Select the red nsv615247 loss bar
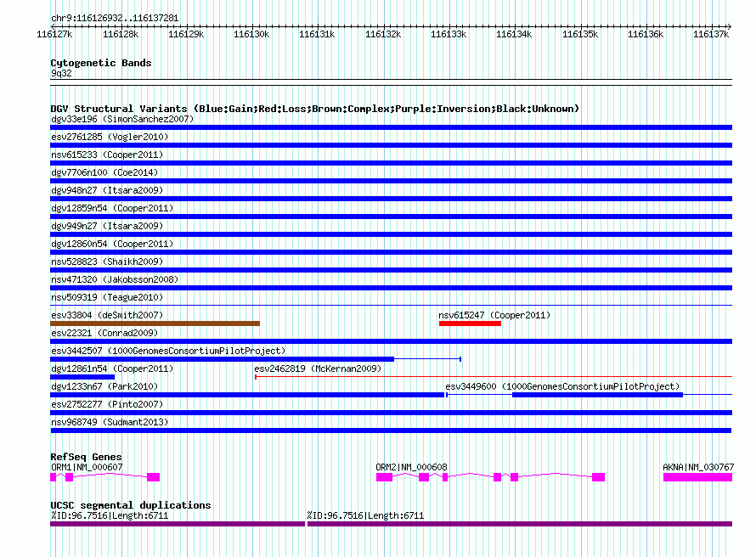756x557 pixels. [x=470, y=324]
